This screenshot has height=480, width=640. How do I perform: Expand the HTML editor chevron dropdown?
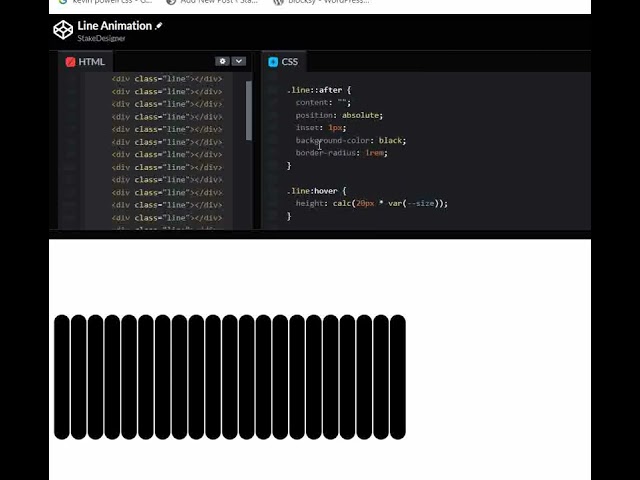(239, 61)
